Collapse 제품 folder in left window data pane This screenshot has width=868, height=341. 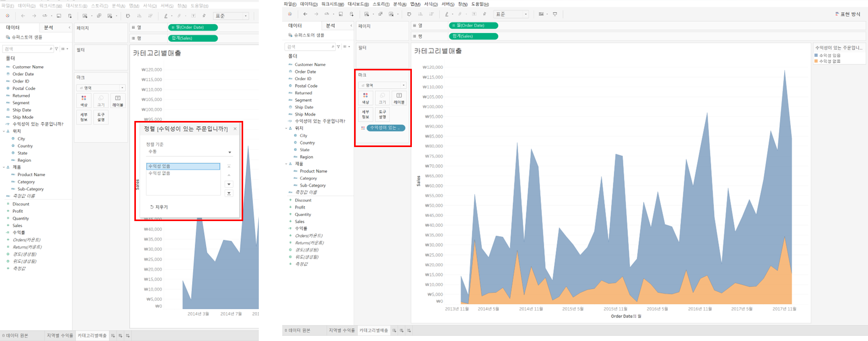point(4,167)
